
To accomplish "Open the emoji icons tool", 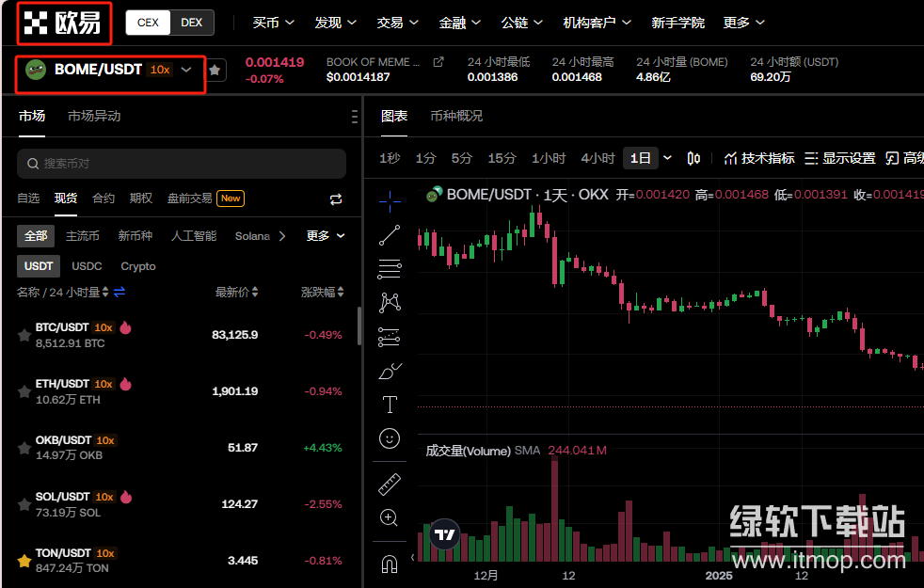I will pos(390,438).
